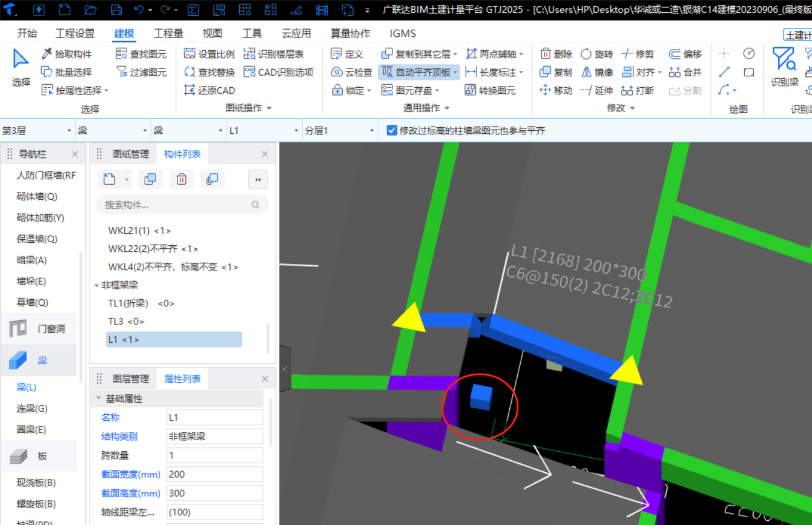812x525 pixels.
Task: Switch to the 工程量 ribbon tab
Action: [168, 33]
